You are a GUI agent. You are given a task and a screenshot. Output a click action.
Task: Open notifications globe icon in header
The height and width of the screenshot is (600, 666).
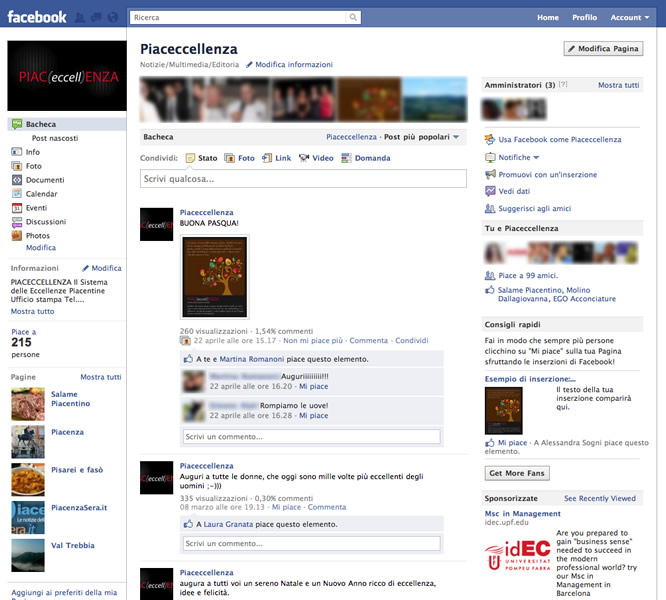click(x=113, y=17)
